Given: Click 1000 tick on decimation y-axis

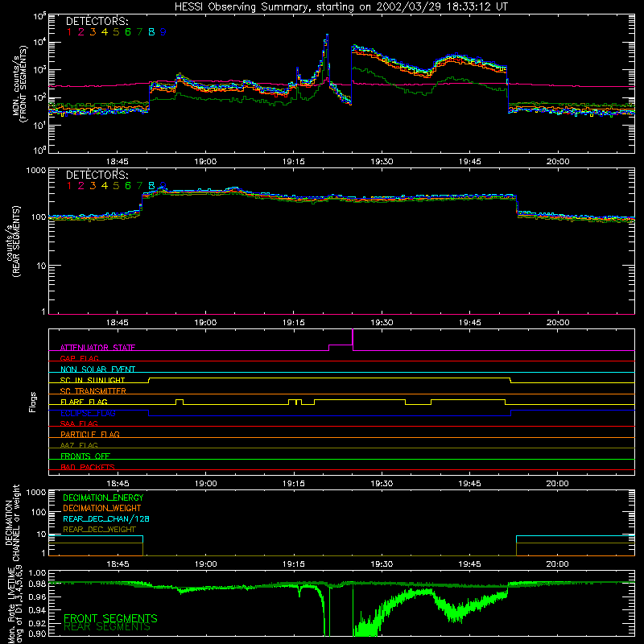Looking at the screenshot, I should [36, 492].
